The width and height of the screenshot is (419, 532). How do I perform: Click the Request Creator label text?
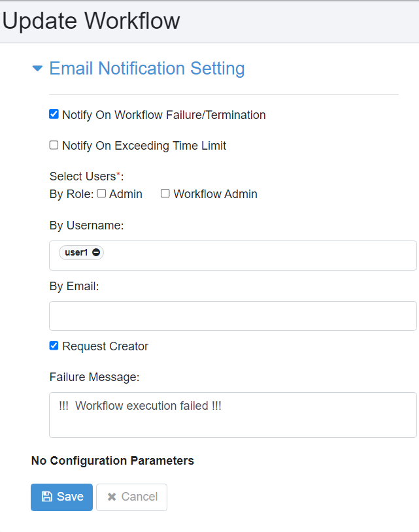click(105, 346)
